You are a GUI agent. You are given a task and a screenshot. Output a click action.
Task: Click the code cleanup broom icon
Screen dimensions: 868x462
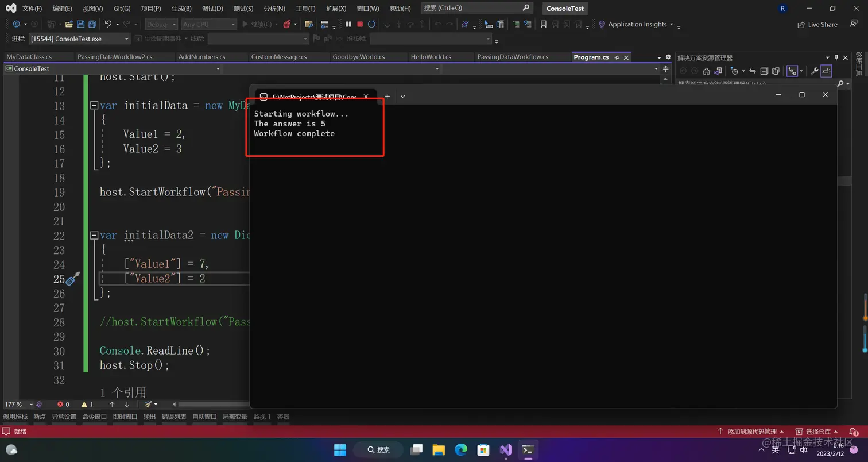149,405
